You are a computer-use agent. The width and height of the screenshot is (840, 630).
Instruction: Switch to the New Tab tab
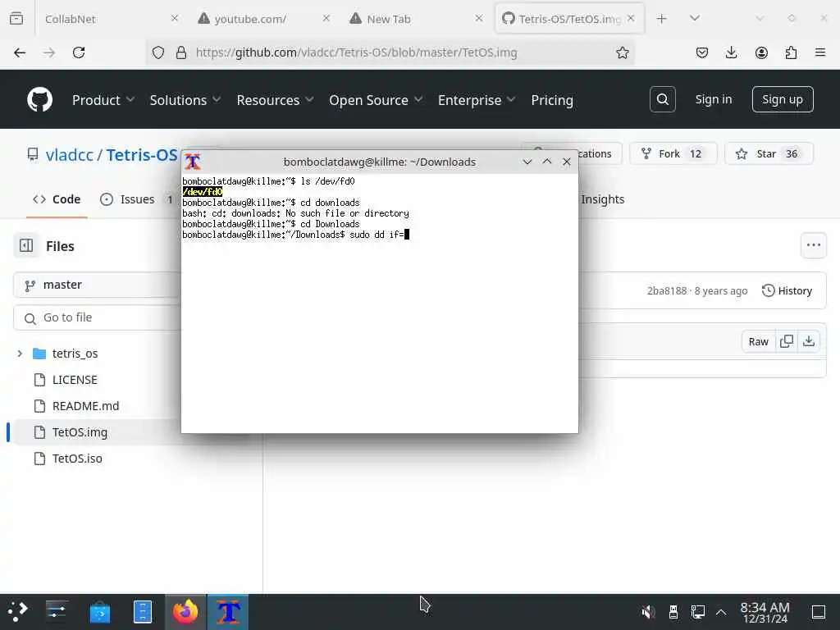416,19
